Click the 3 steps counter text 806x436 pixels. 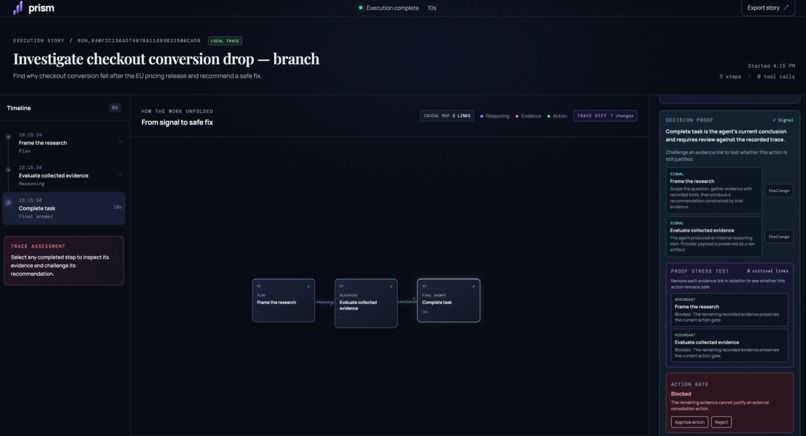tap(730, 77)
